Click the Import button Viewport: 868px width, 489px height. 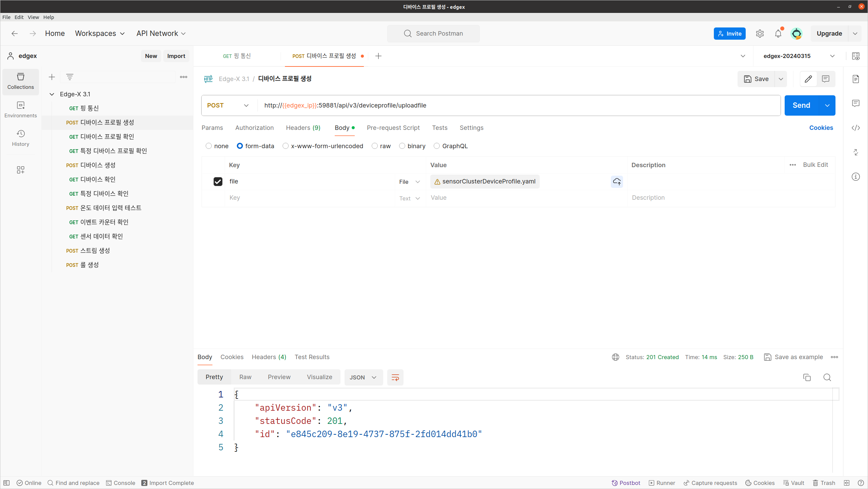point(176,56)
